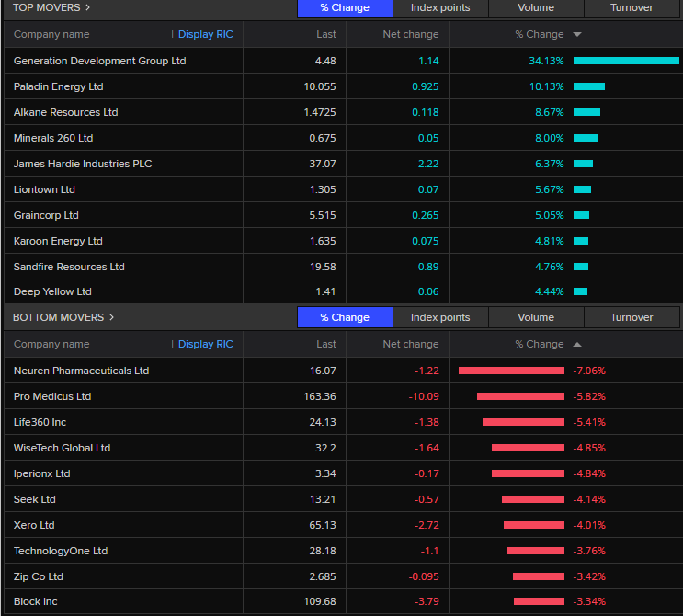
Task: Click the -5.82% percent value
Action: pyautogui.click(x=589, y=396)
